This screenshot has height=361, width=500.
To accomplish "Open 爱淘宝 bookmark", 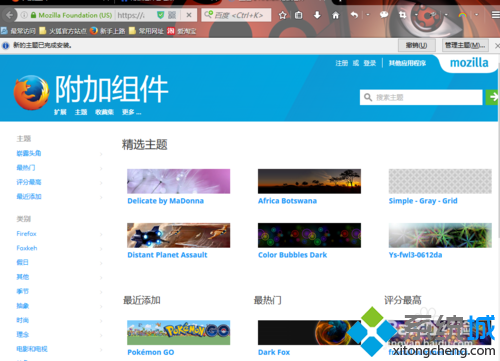I will point(182,31).
